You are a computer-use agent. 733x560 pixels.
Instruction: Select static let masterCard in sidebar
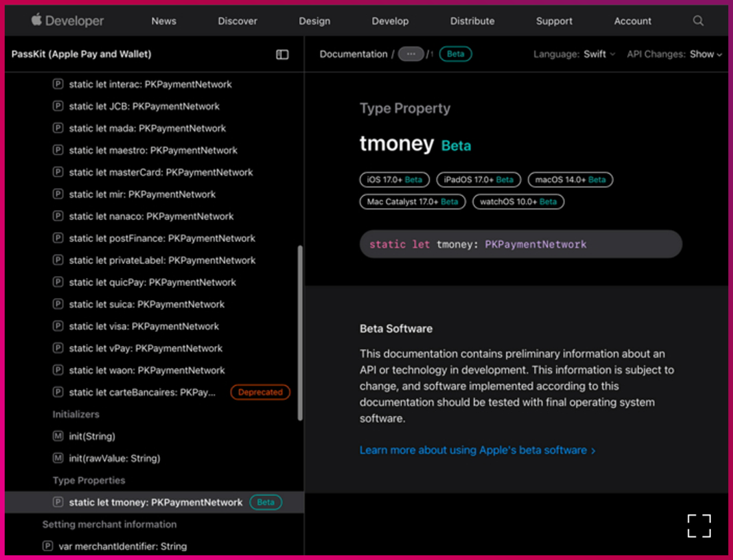[x=161, y=173]
